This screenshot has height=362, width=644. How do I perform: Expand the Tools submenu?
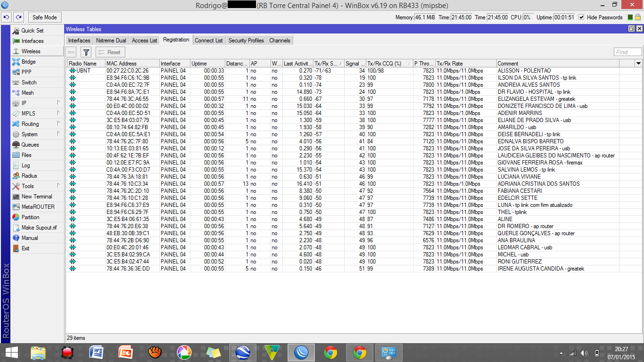59,186
